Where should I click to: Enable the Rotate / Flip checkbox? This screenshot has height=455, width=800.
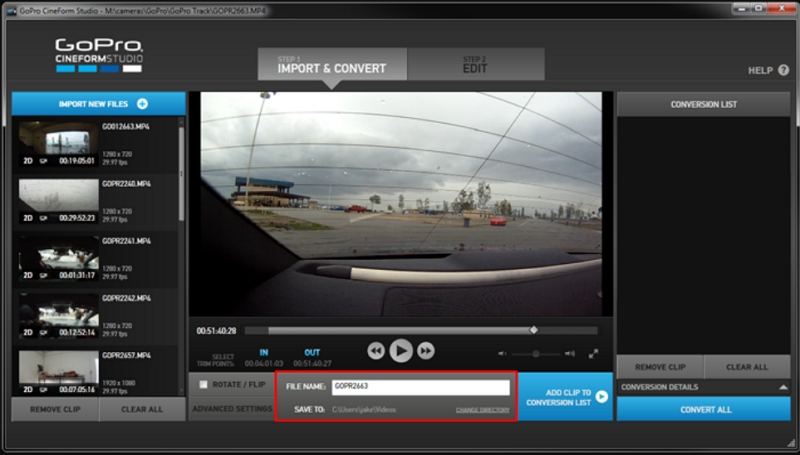pyautogui.click(x=203, y=384)
